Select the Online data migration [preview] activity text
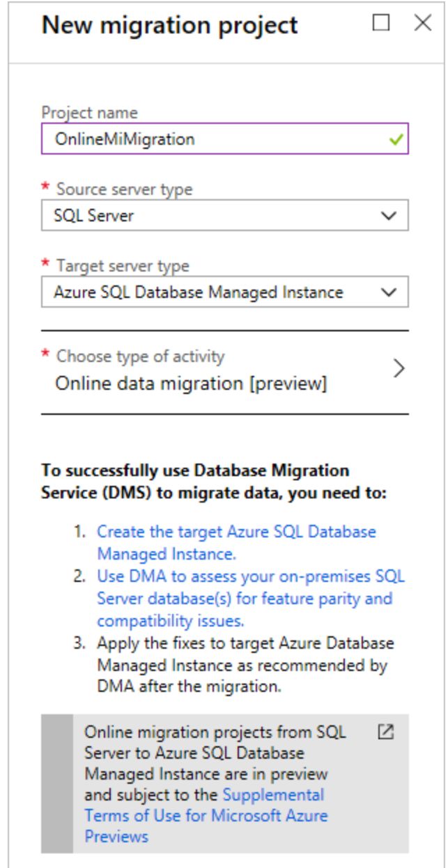 (x=191, y=384)
